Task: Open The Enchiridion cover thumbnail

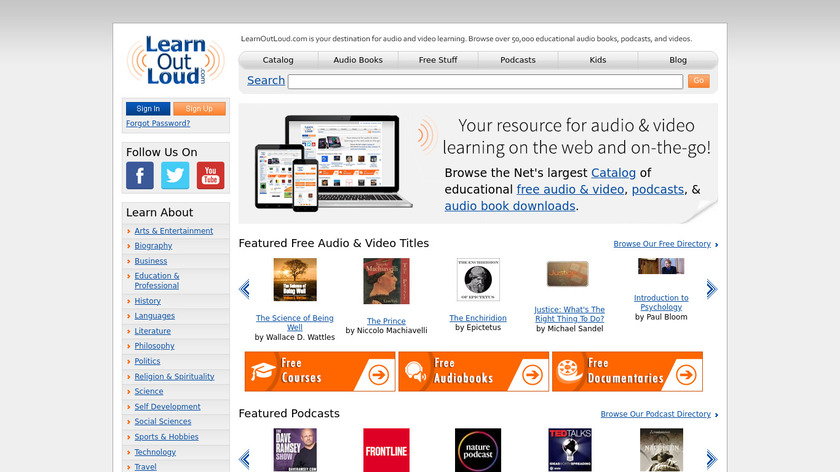Action: click(x=478, y=280)
